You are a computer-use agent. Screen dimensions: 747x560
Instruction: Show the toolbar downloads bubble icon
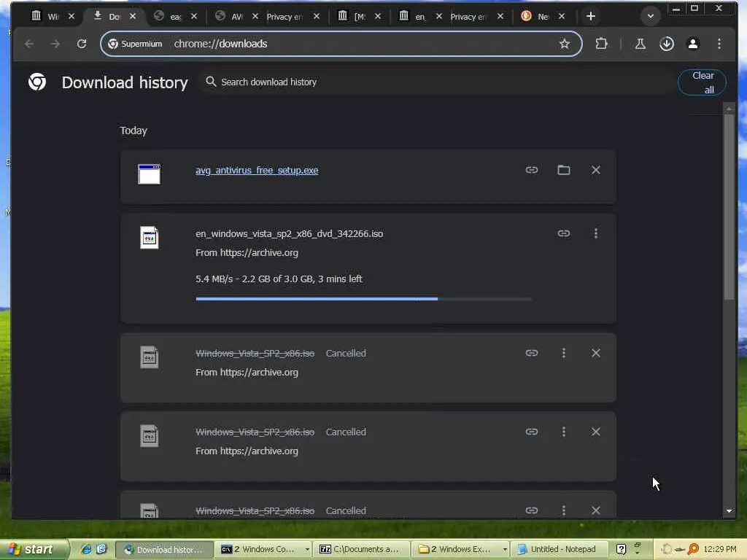pos(667,44)
